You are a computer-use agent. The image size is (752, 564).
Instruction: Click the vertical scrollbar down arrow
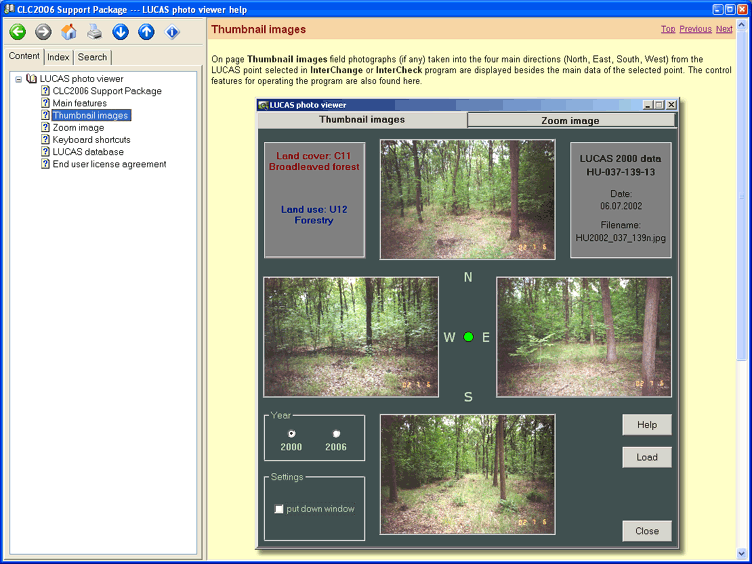743,553
